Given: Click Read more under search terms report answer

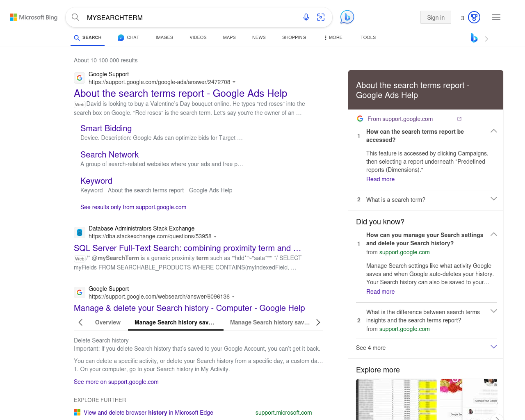Looking at the screenshot, I should coord(380,179).
